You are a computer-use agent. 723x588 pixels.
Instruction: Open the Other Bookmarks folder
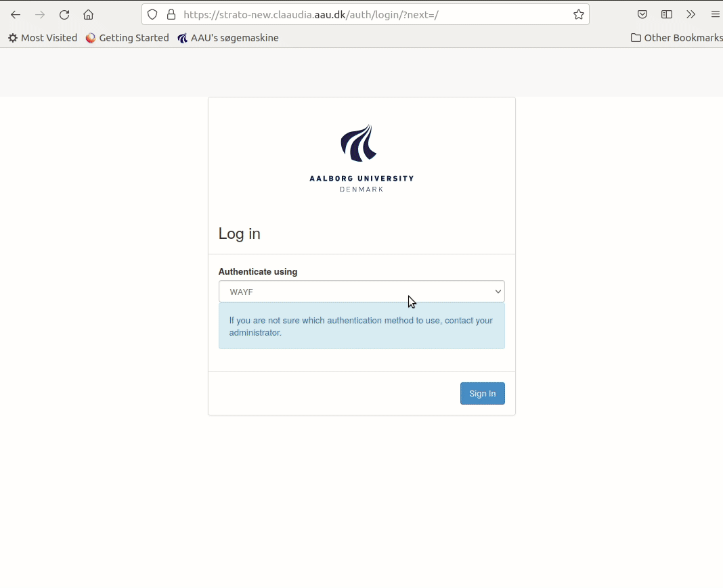(x=676, y=38)
